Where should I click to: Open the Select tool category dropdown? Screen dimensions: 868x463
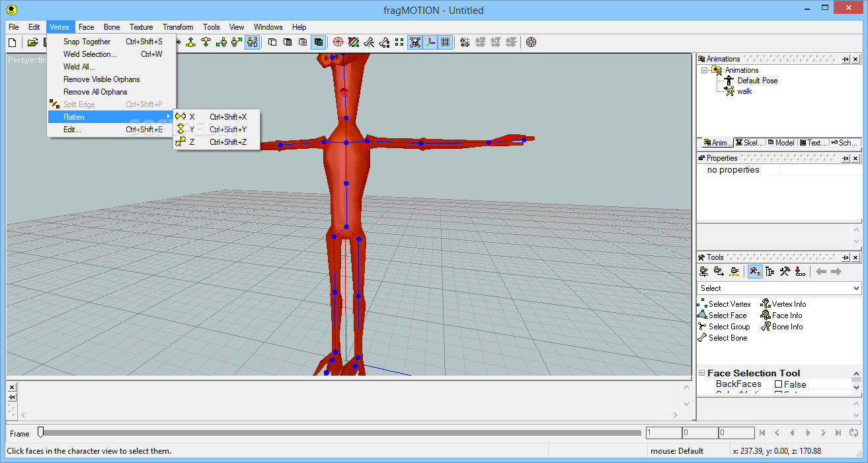pyautogui.click(x=856, y=288)
